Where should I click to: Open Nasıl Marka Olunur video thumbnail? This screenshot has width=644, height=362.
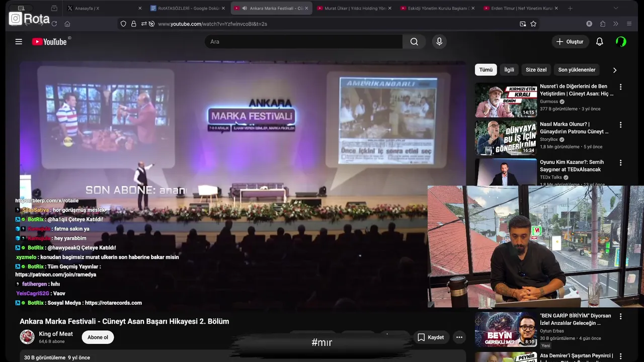[506, 138]
